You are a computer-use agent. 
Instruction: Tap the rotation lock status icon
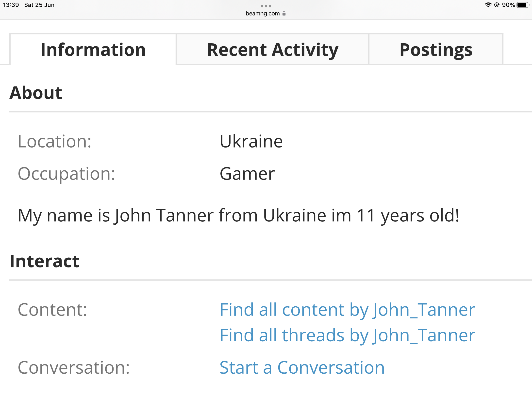tap(497, 5)
